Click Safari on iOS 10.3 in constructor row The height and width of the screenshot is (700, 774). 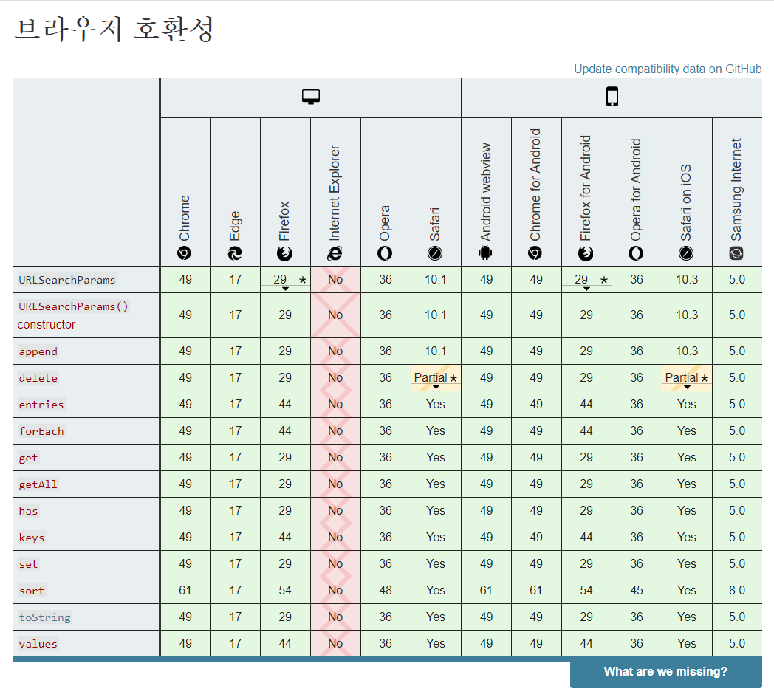[x=687, y=315]
